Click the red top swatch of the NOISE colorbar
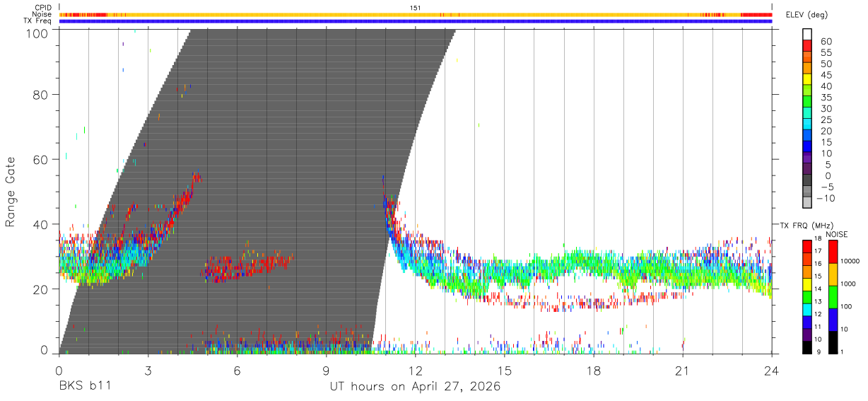868x401 pixels. point(833,251)
